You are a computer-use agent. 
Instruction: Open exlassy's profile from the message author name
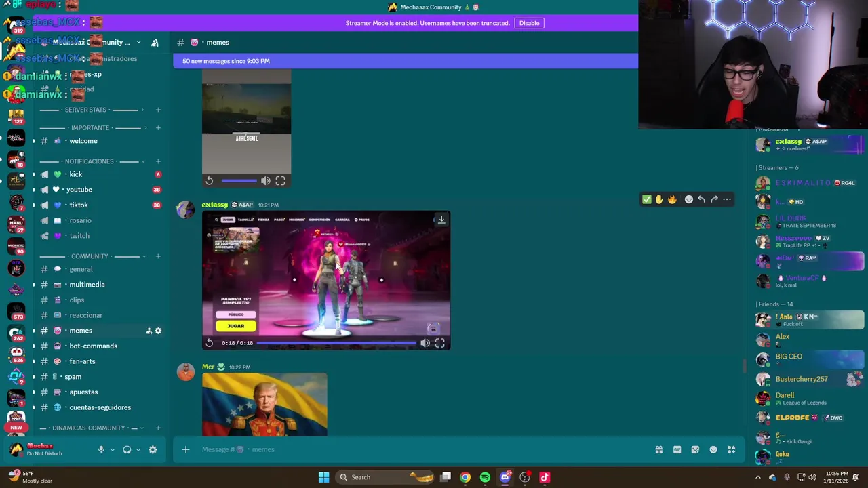pyautogui.click(x=215, y=205)
